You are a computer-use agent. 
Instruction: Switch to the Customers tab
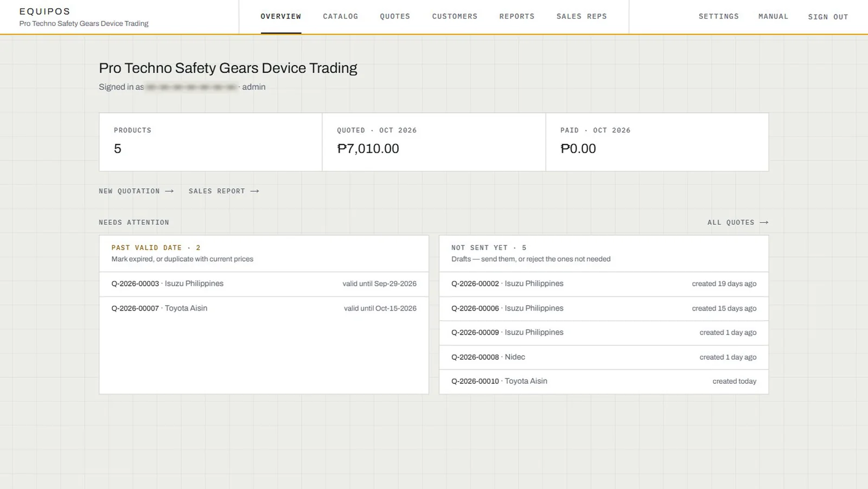coord(455,16)
